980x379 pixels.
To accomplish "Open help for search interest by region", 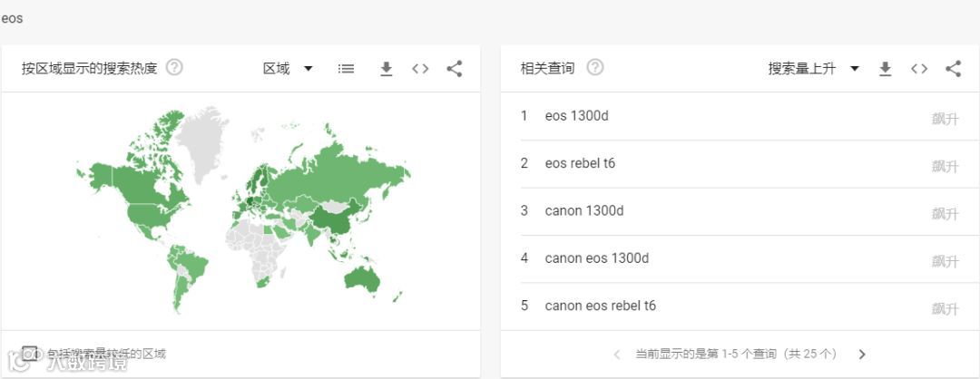I will pyautogui.click(x=174, y=68).
